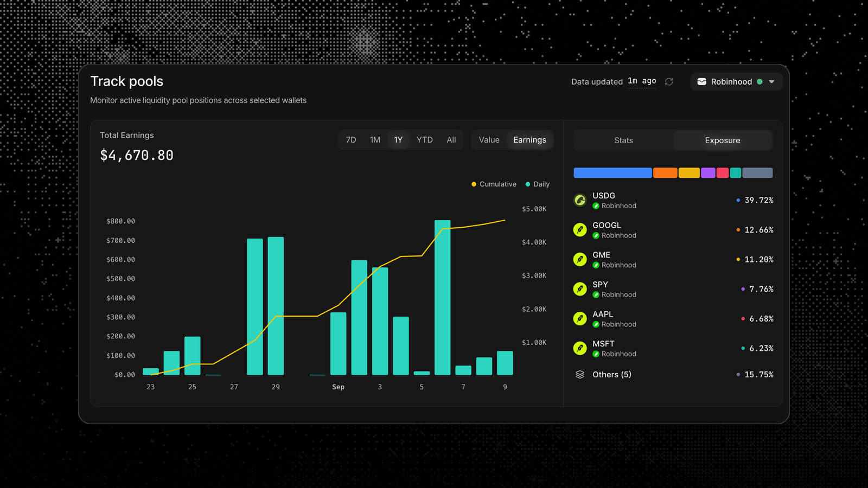868x488 pixels.
Task: Click the $5.00K right axis label
Action: coord(534,209)
